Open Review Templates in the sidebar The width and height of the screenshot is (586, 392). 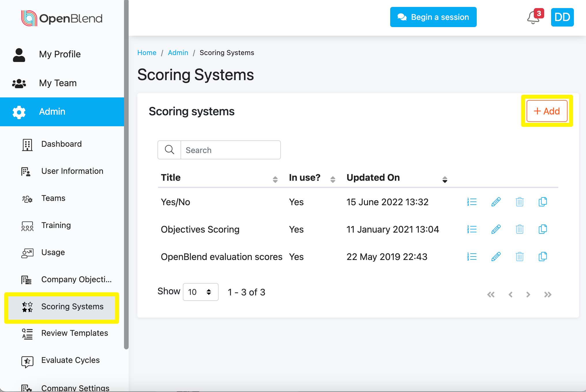pyautogui.click(x=74, y=333)
